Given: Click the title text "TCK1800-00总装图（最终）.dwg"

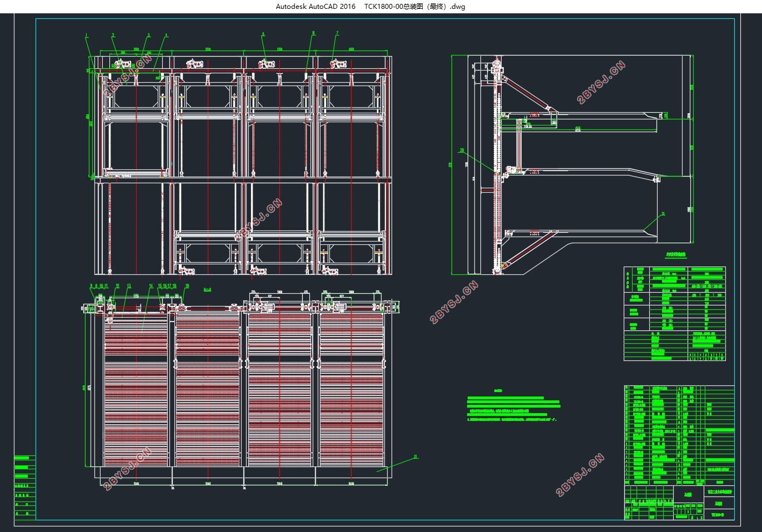Looking at the screenshot, I should (x=414, y=7).
